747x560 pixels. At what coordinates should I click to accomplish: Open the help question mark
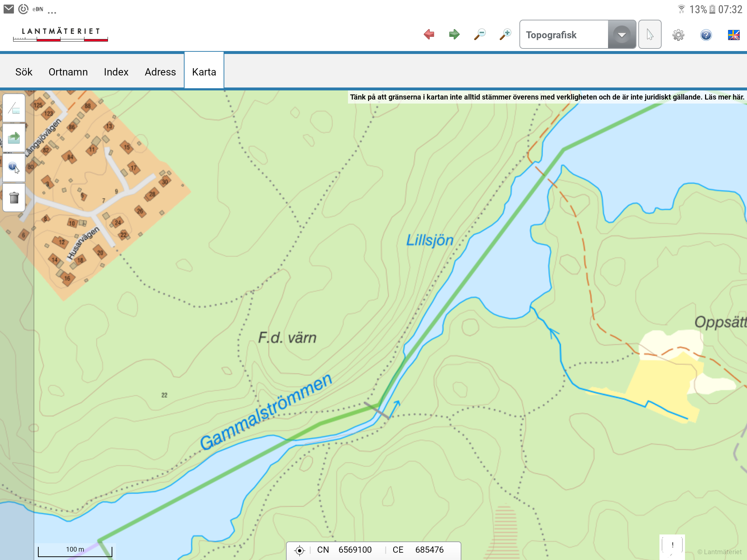(x=706, y=35)
